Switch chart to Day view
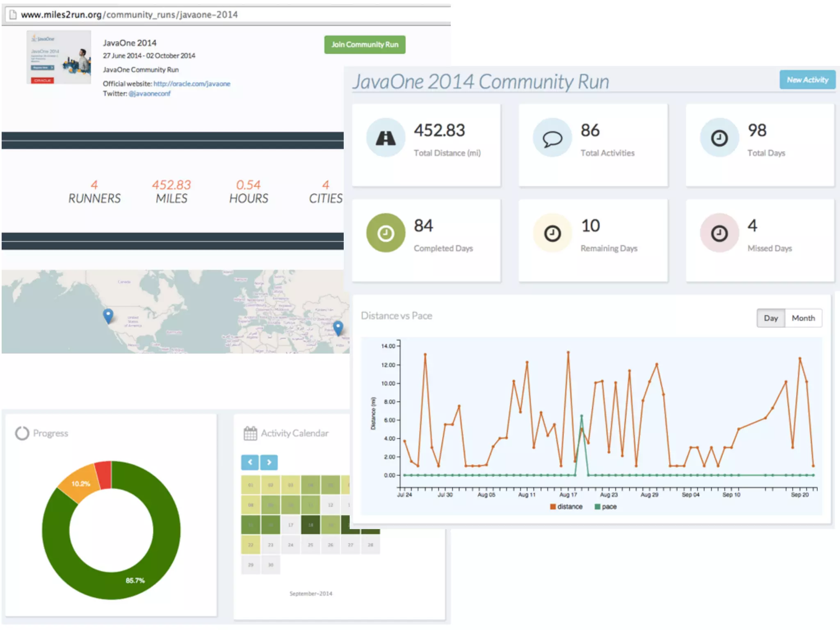Image resolution: width=840 pixels, height=630 pixels. tap(771, 318)
